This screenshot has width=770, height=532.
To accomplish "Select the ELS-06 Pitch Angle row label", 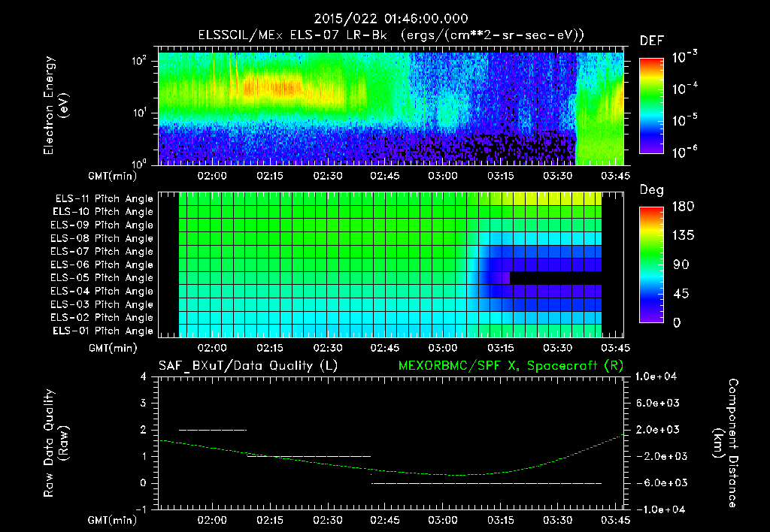I will pyautogui.click(x=102, y=264).
